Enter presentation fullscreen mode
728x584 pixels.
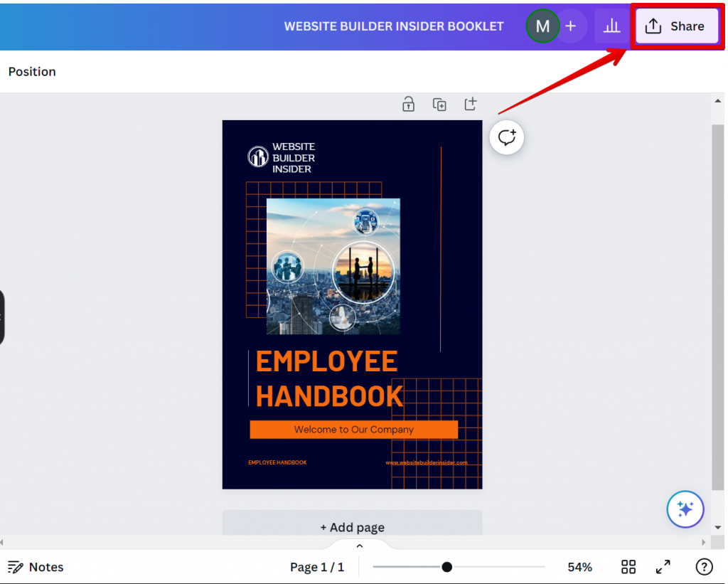(663, 567)
